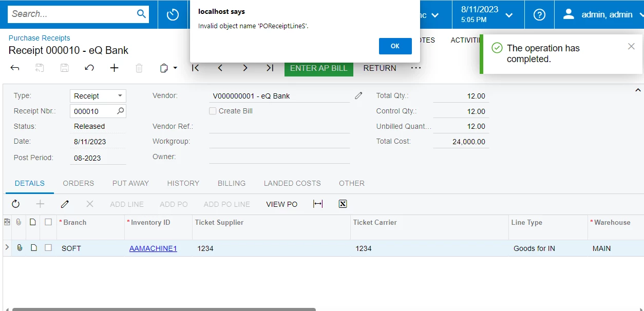Refresh the details grid
Viewport: 644px width, 311px height.
coord(16,204)
